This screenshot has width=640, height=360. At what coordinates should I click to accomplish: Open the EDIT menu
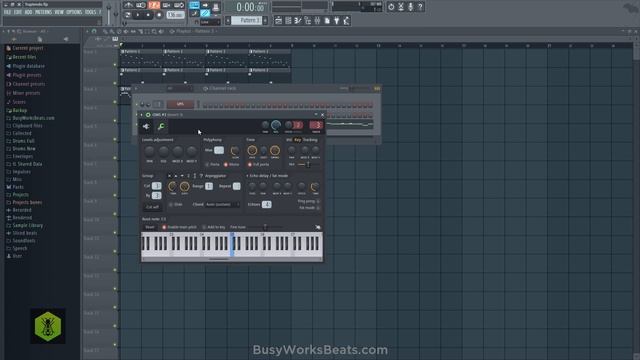point(18,13)
